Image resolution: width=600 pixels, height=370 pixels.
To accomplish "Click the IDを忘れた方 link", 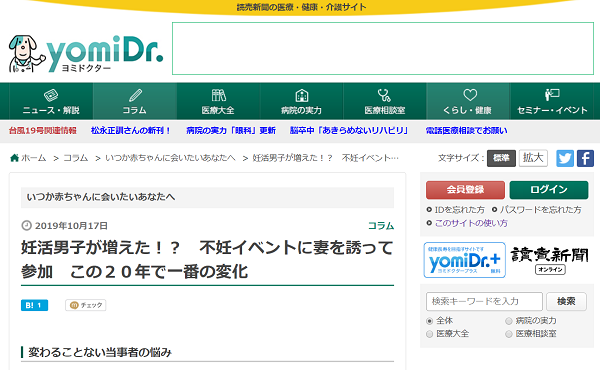I will pos(460,210).
